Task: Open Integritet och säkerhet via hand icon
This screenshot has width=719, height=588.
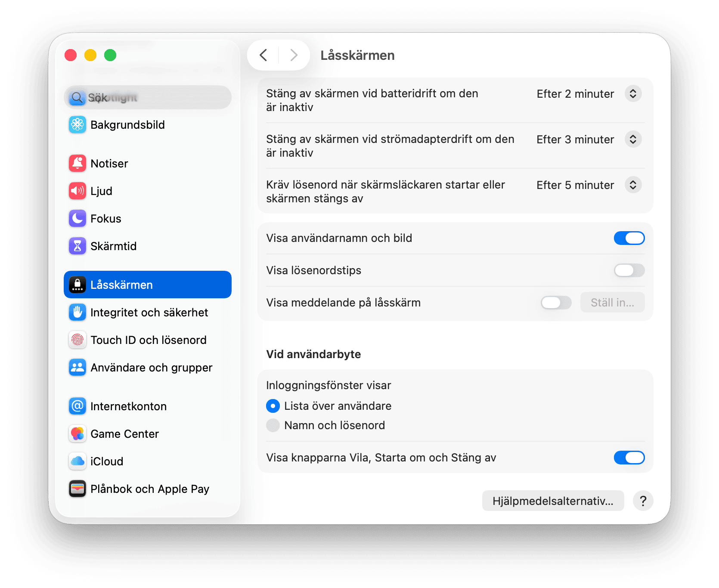Action: pos(77,312)
